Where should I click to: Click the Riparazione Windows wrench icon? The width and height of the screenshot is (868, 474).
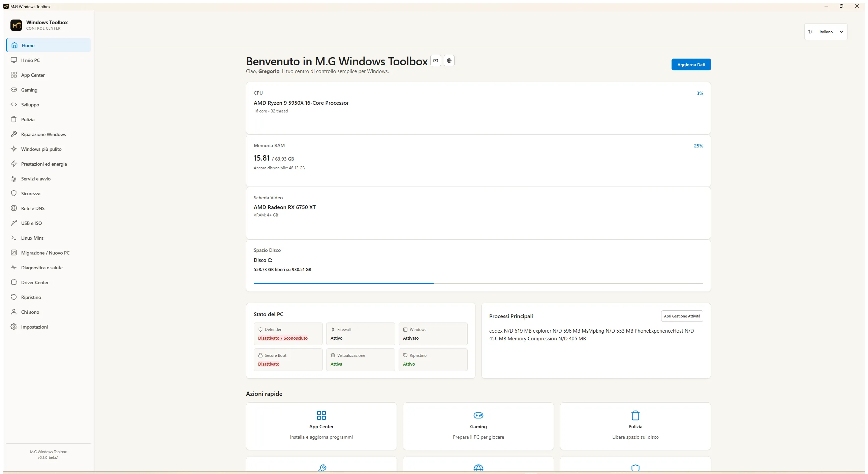(14, 134)
